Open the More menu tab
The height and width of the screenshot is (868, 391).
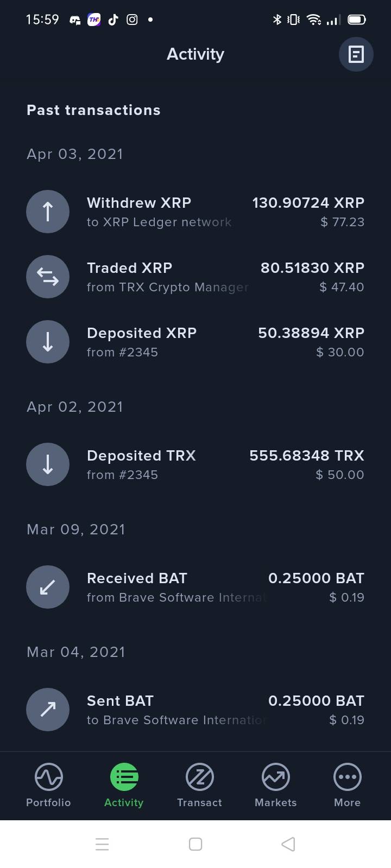point(347,785)
